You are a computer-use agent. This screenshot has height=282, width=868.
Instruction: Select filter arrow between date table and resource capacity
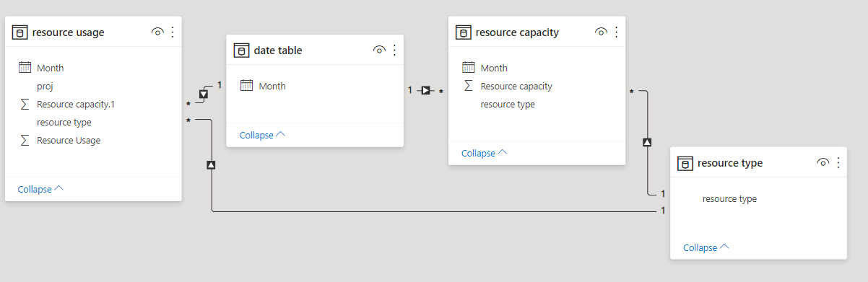[426, 90]
